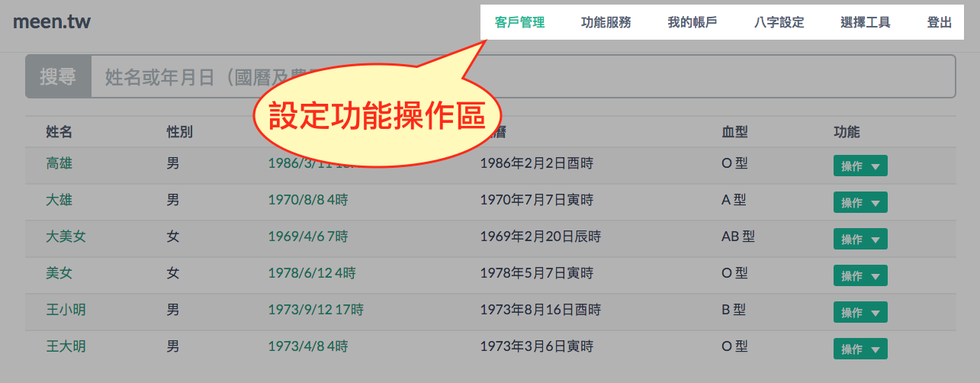Open customer name link 高雄
980x383 pixels.
click(x=59, y=163)
